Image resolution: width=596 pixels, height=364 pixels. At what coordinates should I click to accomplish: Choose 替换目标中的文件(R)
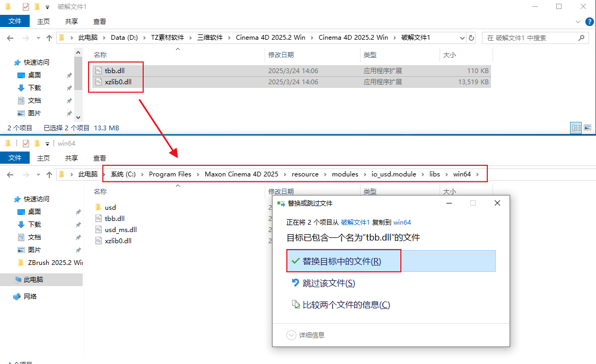(x=341, y=261)
